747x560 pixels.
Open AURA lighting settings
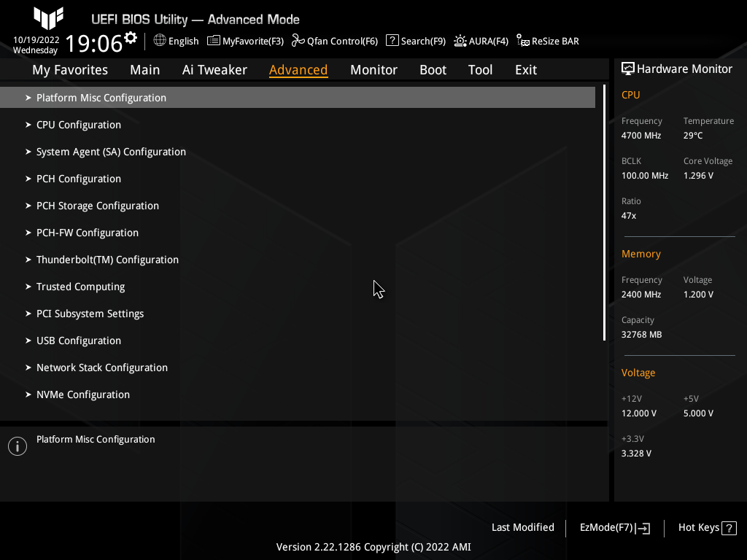[481, 41]
